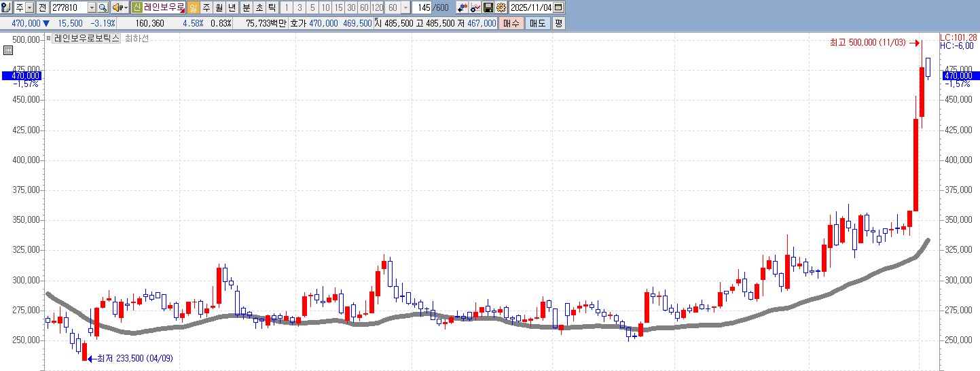980x371 pixels.
Task: Select the 1 interval button
Action: click(287, 7)
